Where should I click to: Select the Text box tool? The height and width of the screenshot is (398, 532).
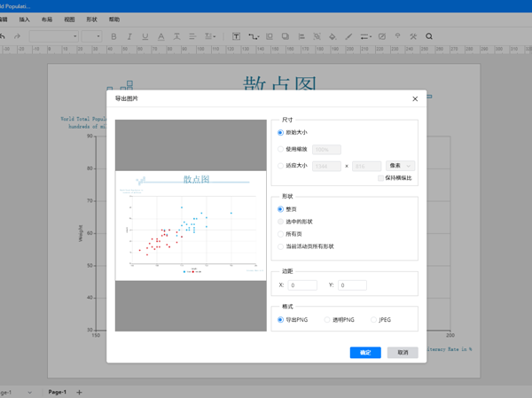(236, 37)
